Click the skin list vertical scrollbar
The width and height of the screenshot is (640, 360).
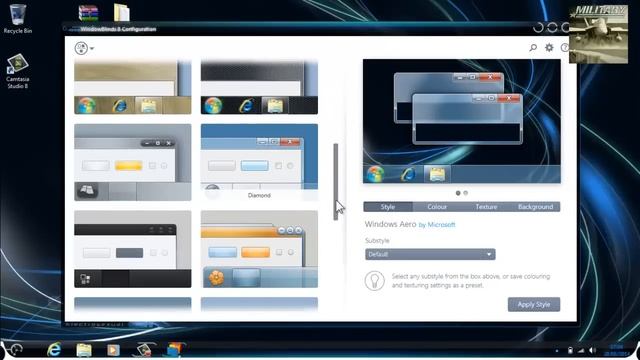336,182
